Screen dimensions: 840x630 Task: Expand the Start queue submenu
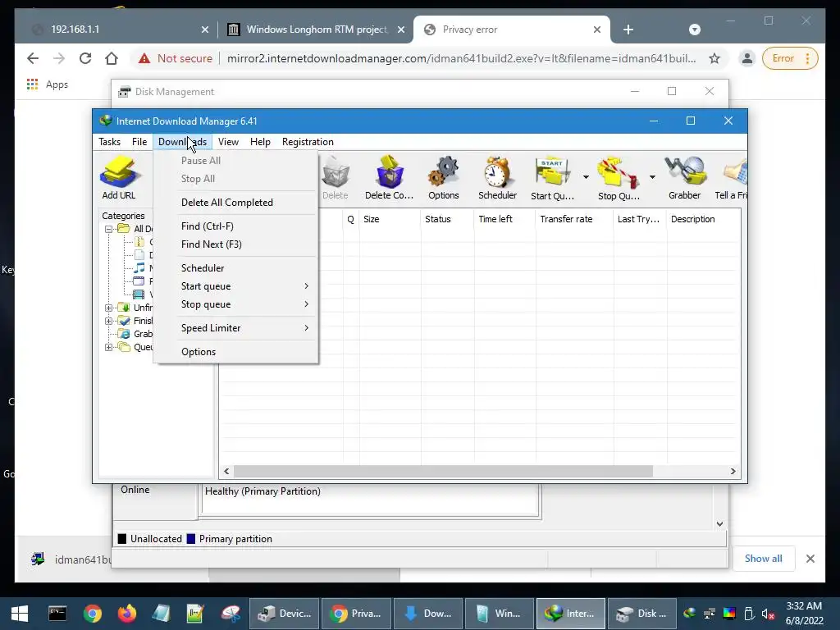click(235, 286)
